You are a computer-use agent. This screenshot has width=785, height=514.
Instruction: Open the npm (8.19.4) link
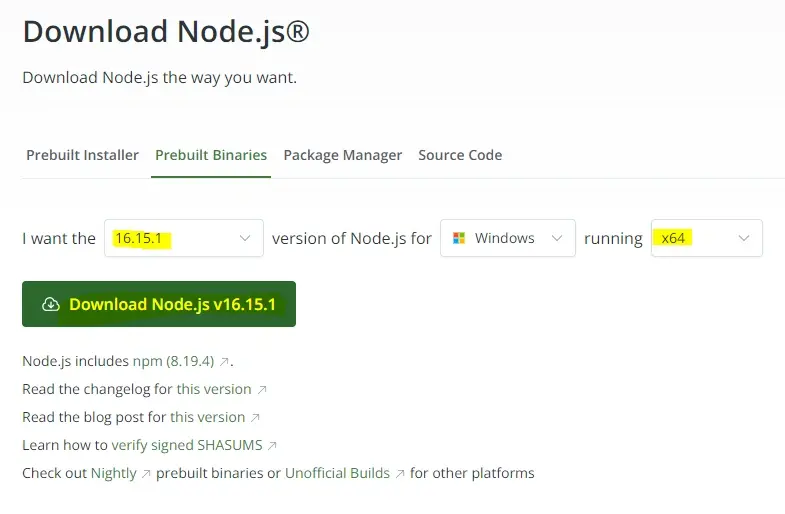tap(173, 361)
